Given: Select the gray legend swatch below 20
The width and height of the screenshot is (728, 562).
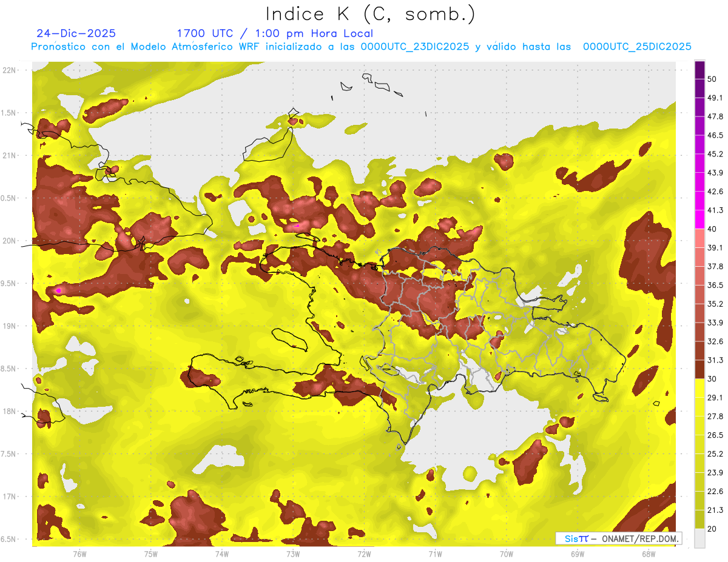Looking at the screenshot, I should tap(699, 538).
